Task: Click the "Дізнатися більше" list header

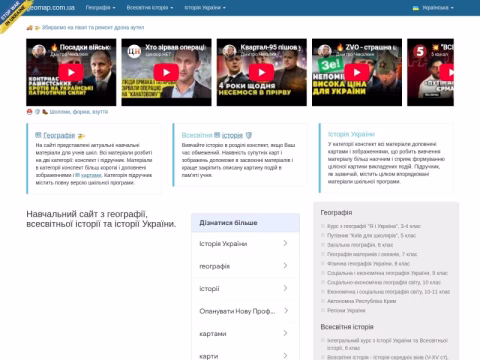Action: [245, 223]
